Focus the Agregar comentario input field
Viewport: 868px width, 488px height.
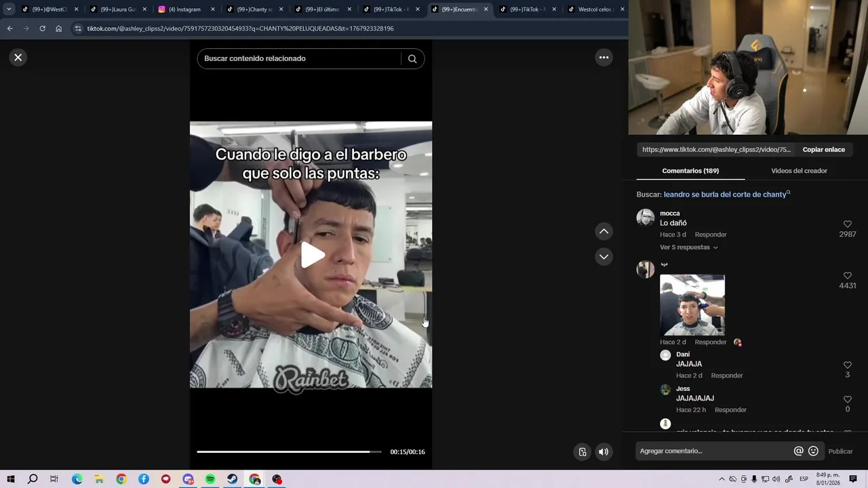coord(715,451)
